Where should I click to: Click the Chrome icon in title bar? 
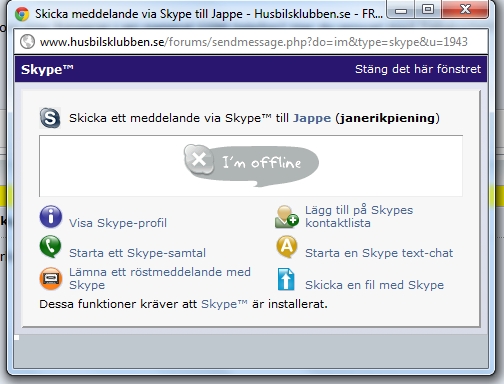click(22, 14)
